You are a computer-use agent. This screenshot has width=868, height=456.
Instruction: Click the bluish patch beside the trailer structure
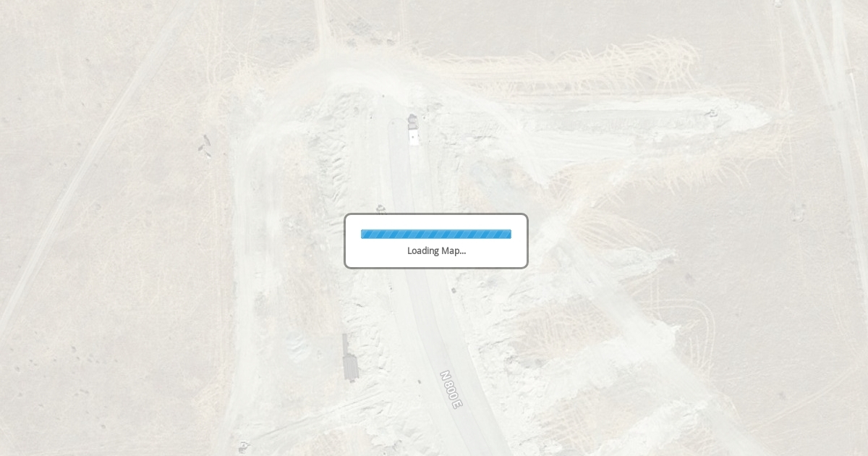pyautogui.click(x=297, y=346)
